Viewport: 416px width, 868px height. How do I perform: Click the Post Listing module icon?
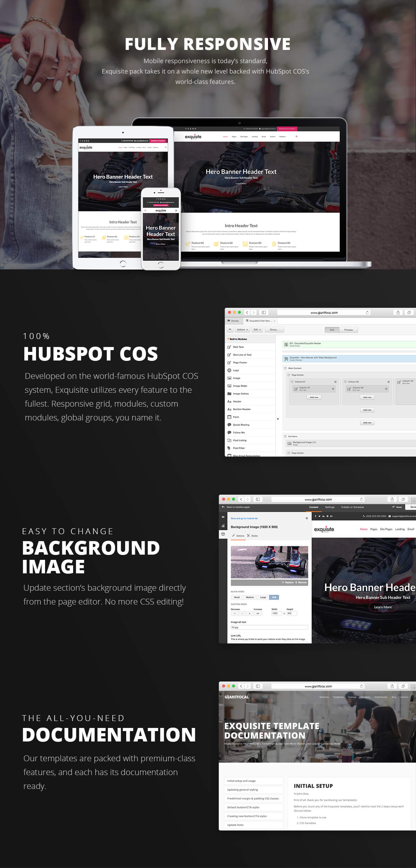(229, 440)
